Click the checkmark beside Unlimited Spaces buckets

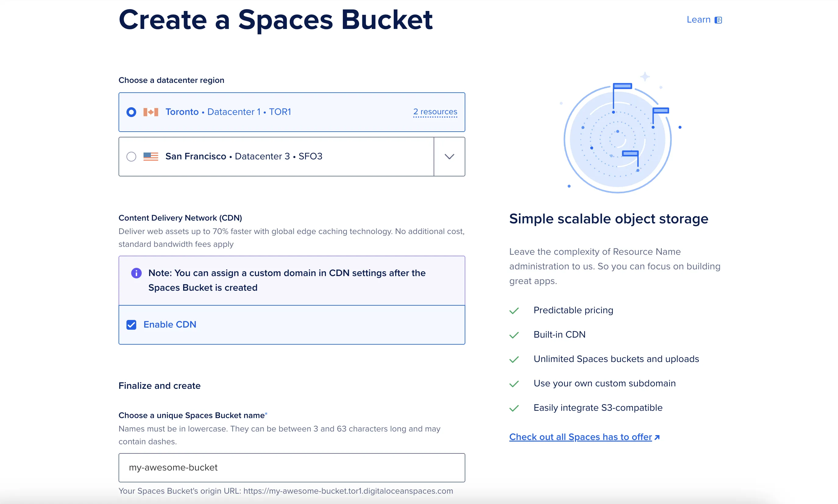(x=514, y=359)
